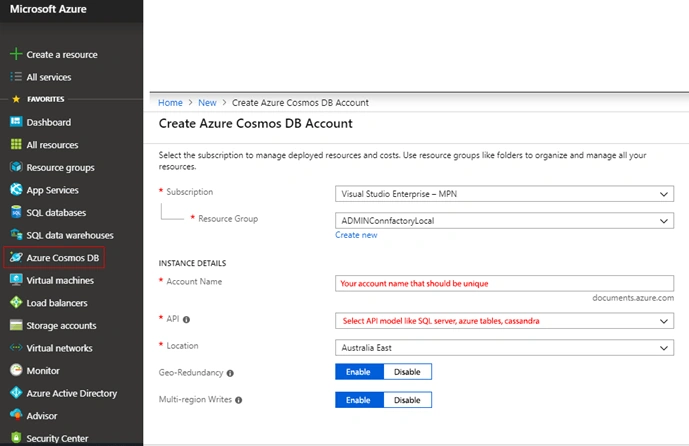Open SQL databases in the sidebar
This screenshot has width=689, height=446.
click(56, 213)
